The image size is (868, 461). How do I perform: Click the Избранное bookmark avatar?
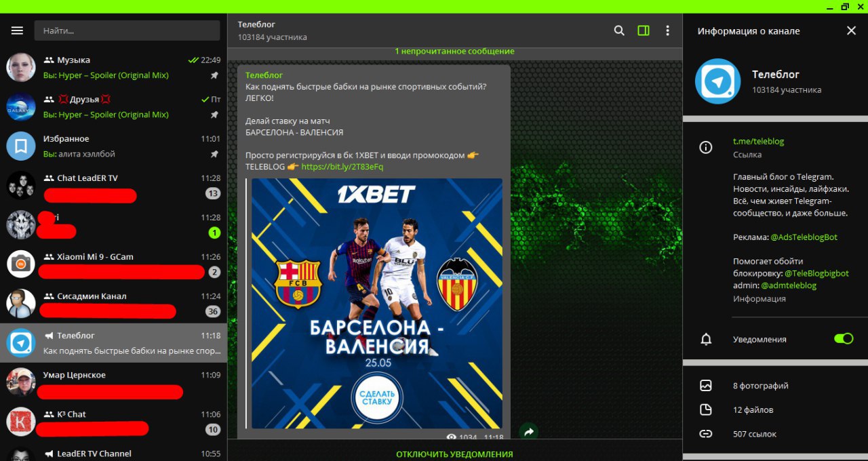21,146
